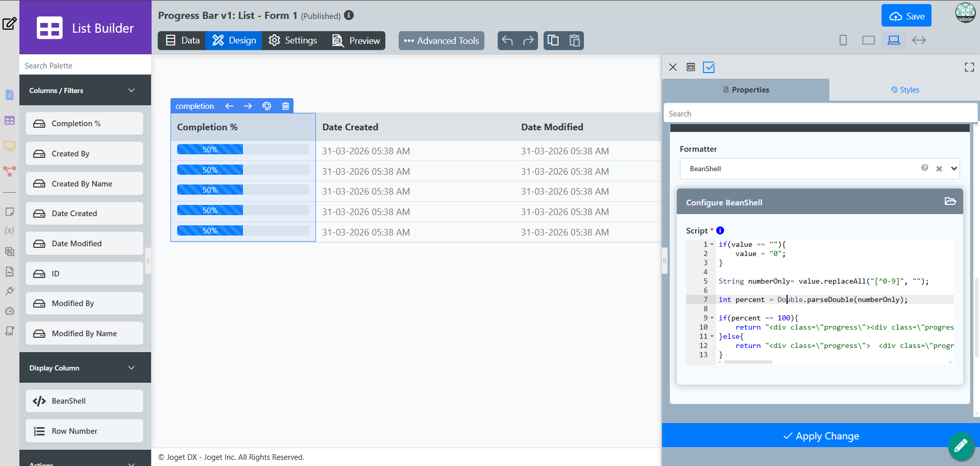The height and width of the screenshot is (466, 980).
Task: Move the completion column right
Action: [x=248, y=106]
